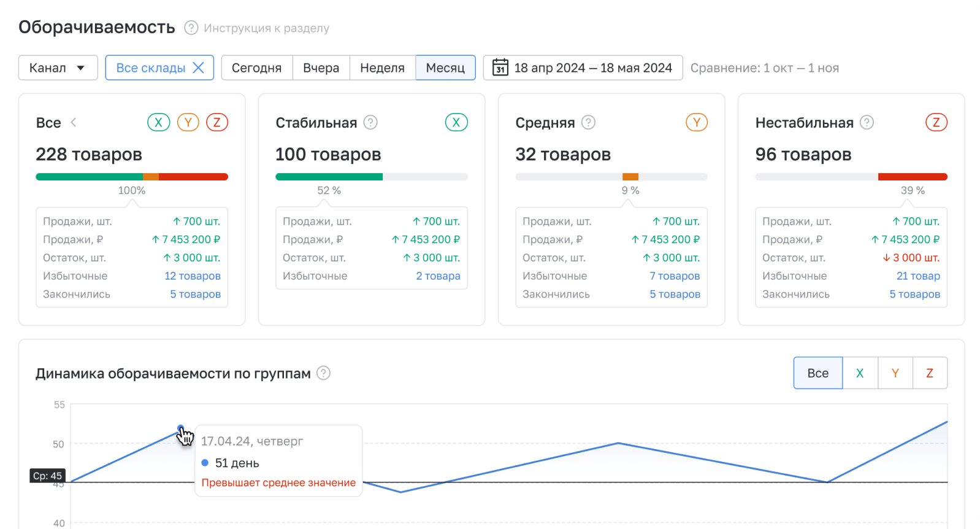The image size is (980, 529).
Task: Remove the Все склады filter
Action: coord(199,68)
